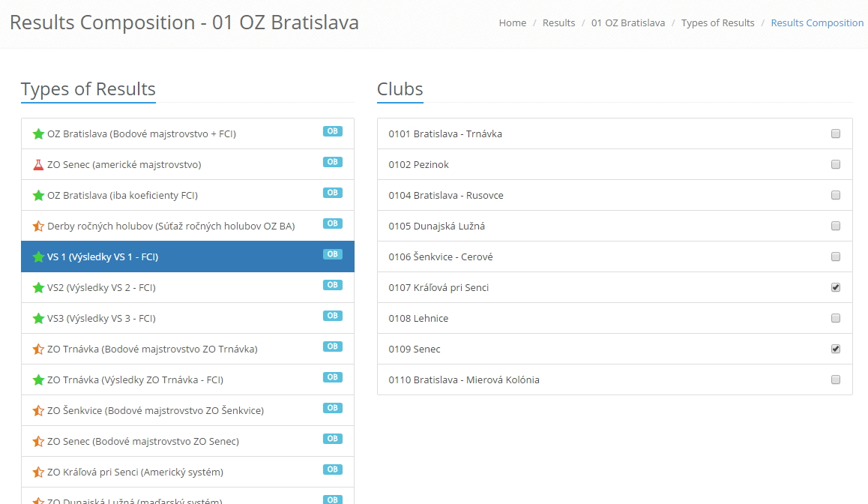The width and height of the screenshot is (868, 504).
Task: Tick the 0102 Pezinok checkbox
Action: tap(836, 165)
